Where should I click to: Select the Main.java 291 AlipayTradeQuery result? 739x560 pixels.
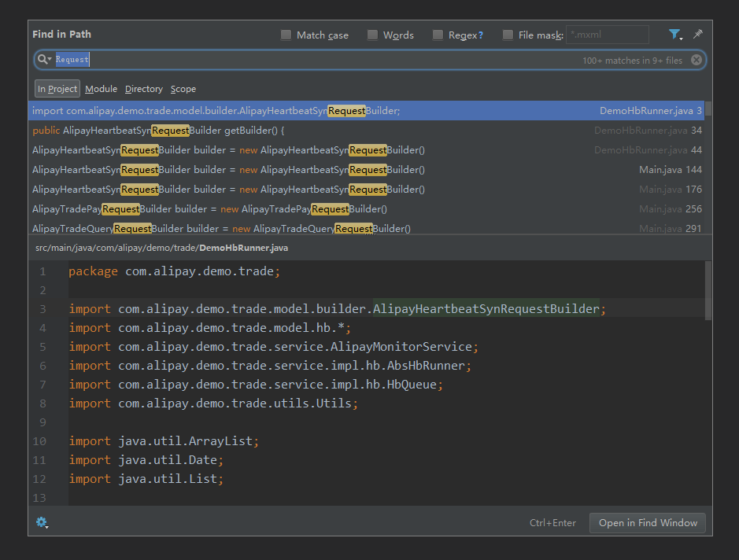366,228
